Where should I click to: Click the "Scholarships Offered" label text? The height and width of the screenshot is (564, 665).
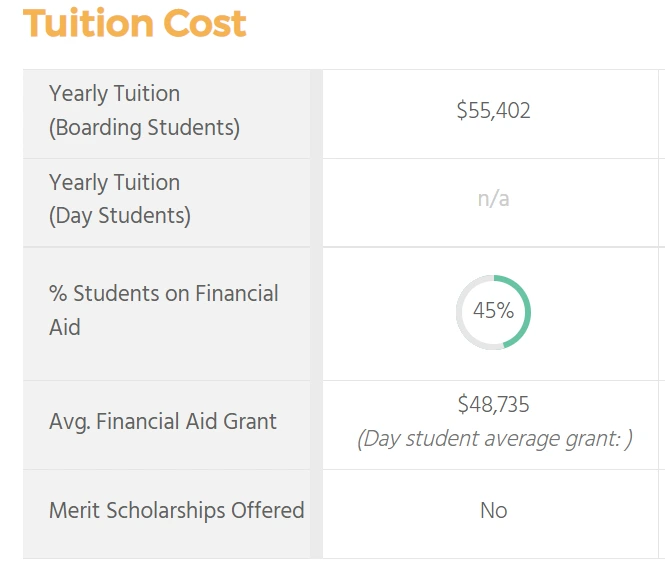[x=205, y=511]
